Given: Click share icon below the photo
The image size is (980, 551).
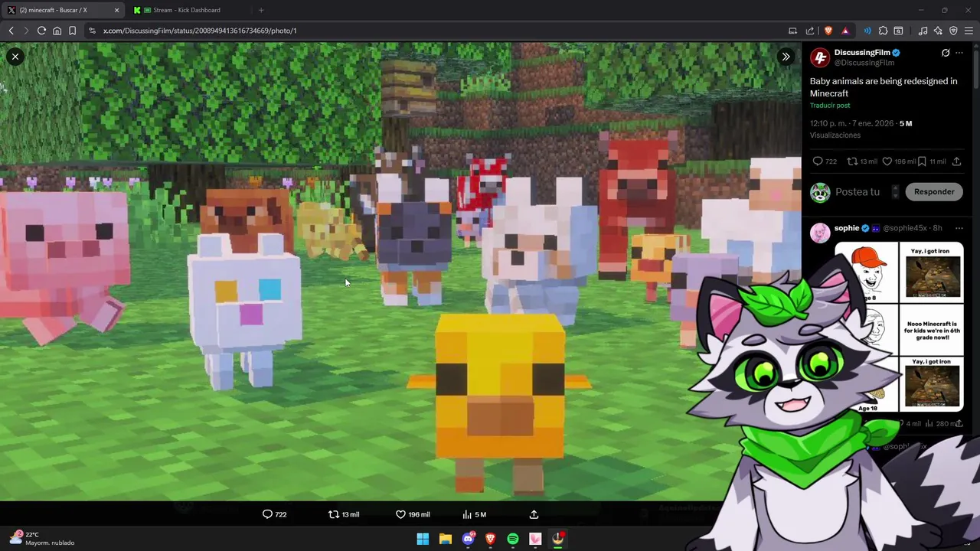Looking at the screenshot, I should coord(534,514).
